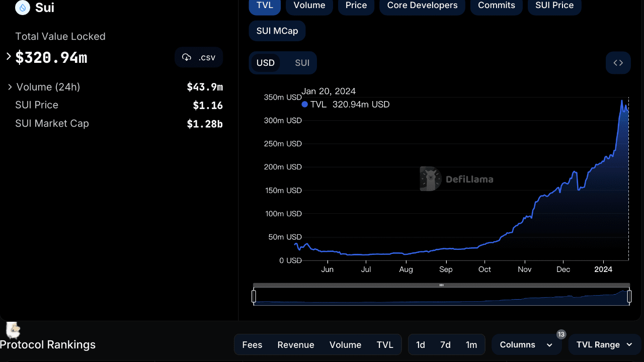Expand the Volume (24h) row

(x=10, y=86)
